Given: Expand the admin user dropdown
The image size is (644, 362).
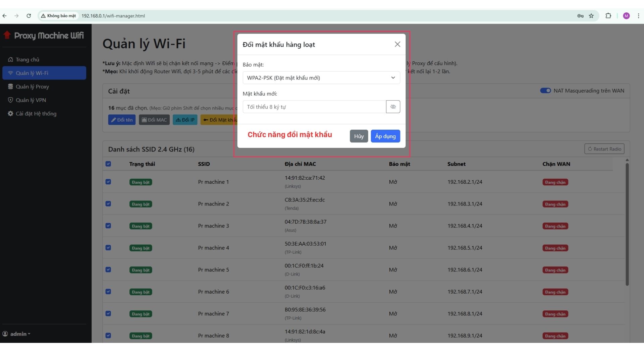Looking at the screenshot, I should [x=16, y=334].
